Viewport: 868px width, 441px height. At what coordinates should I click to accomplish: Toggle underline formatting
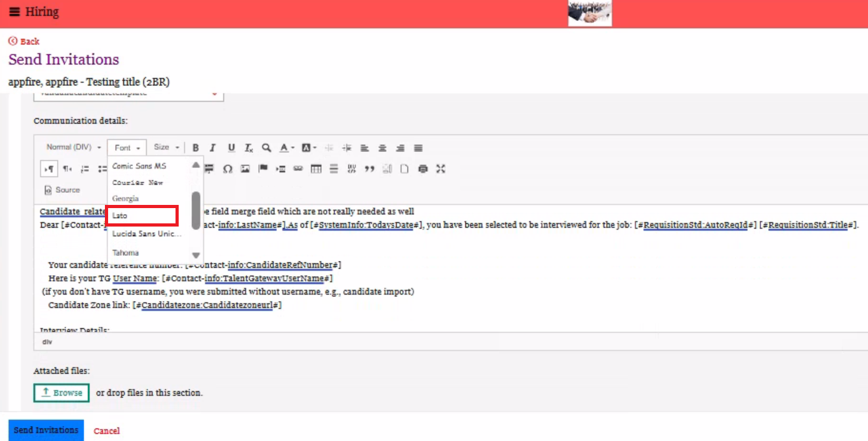231,148
